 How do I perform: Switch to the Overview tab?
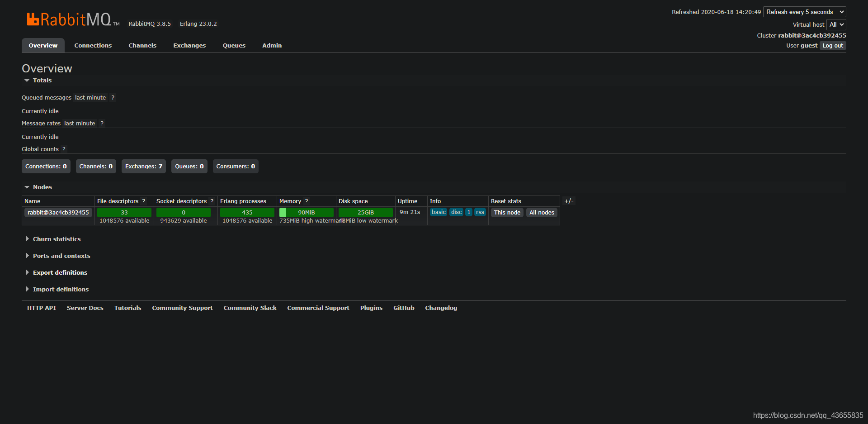coord(43,45)
